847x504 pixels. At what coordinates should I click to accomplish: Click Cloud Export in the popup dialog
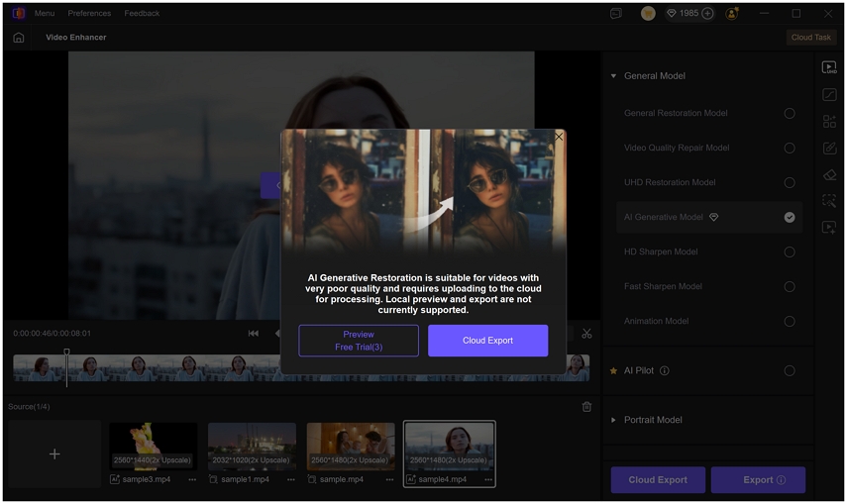coord(487,341)
